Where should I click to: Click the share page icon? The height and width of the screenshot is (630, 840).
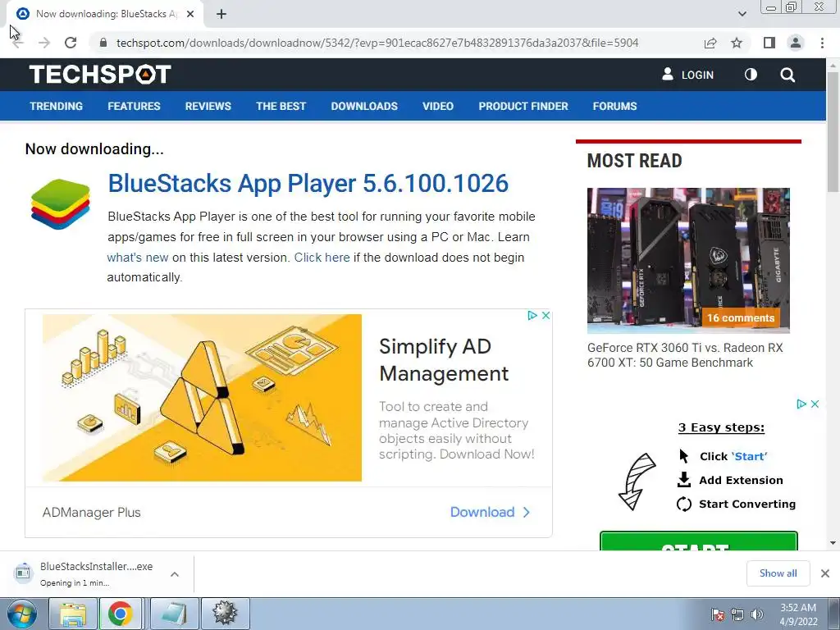(x=710, y=43)
